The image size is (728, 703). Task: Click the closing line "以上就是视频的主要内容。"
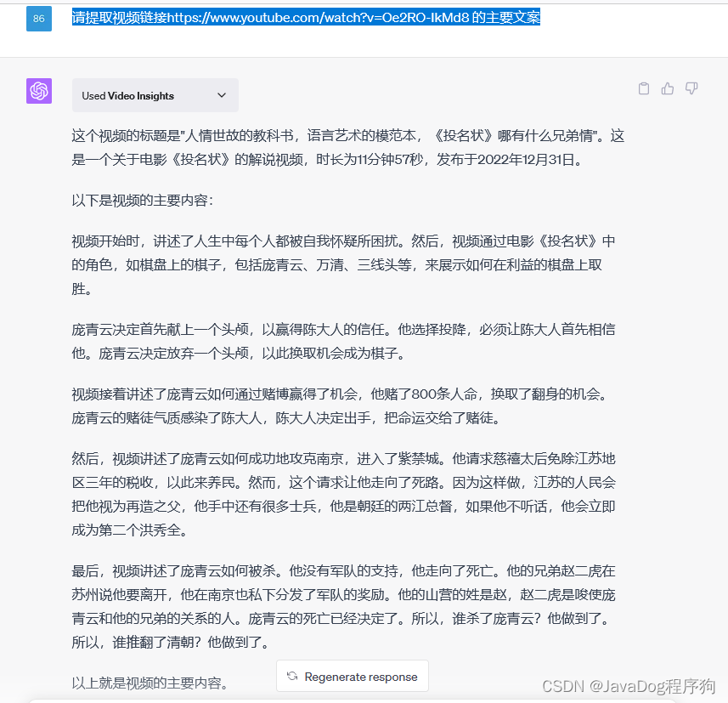150,683
